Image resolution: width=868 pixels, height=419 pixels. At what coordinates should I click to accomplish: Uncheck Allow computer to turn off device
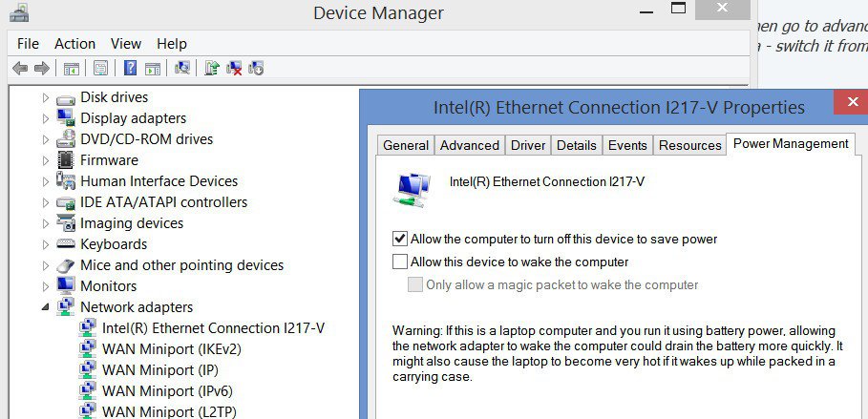[400, 240]
